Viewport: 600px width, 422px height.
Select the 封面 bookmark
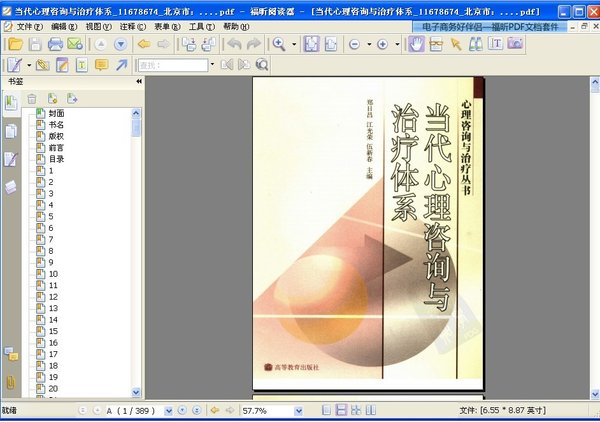click(x=56, y=113)
